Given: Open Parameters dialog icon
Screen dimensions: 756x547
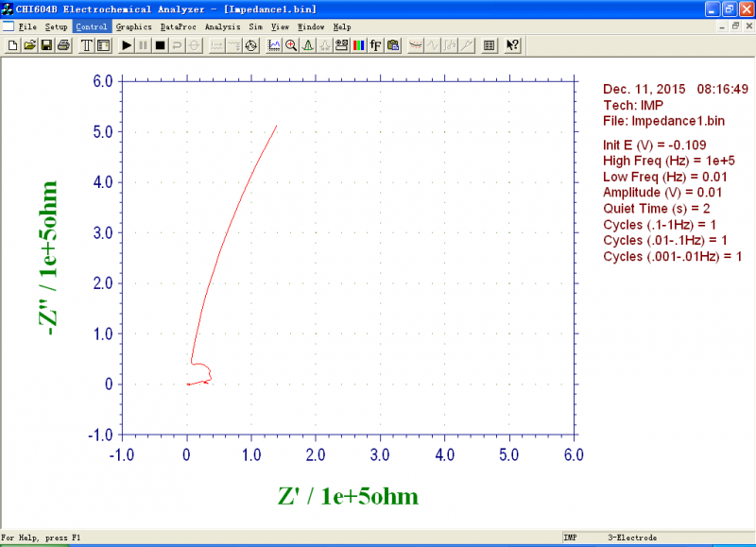Looking at the screenshot, I should (104, 45).
